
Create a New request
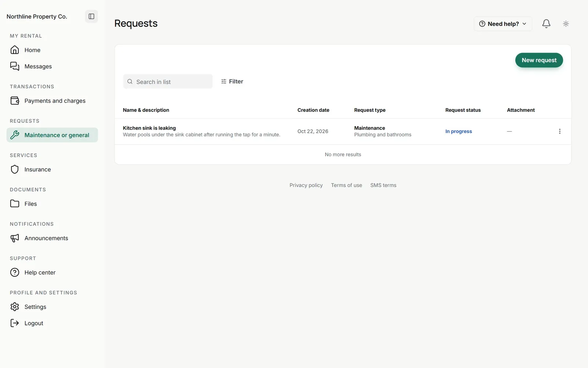539,60
